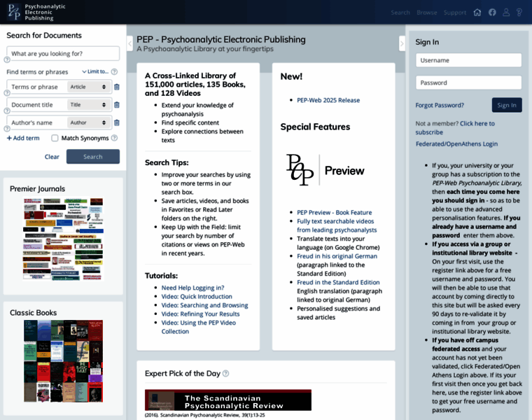
Task: Focus the Document title field
Action: coord(38,105)
